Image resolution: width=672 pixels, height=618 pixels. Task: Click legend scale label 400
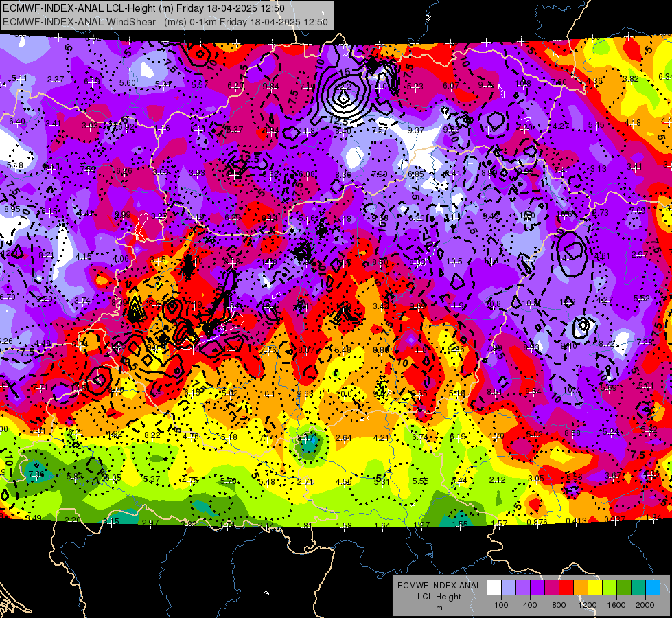tap(530, 605)
